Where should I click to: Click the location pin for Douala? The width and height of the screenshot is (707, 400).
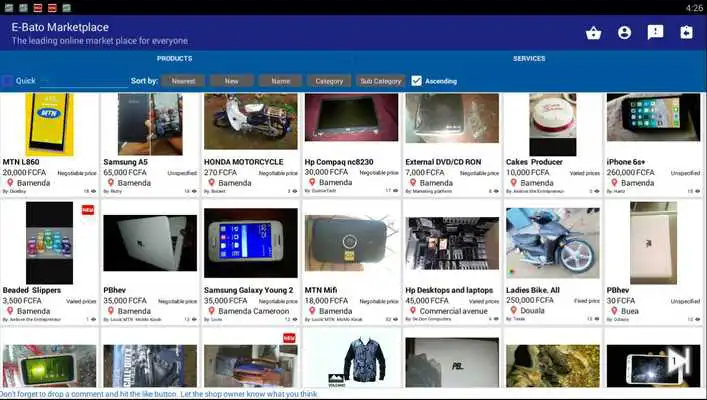click(514, 310)
